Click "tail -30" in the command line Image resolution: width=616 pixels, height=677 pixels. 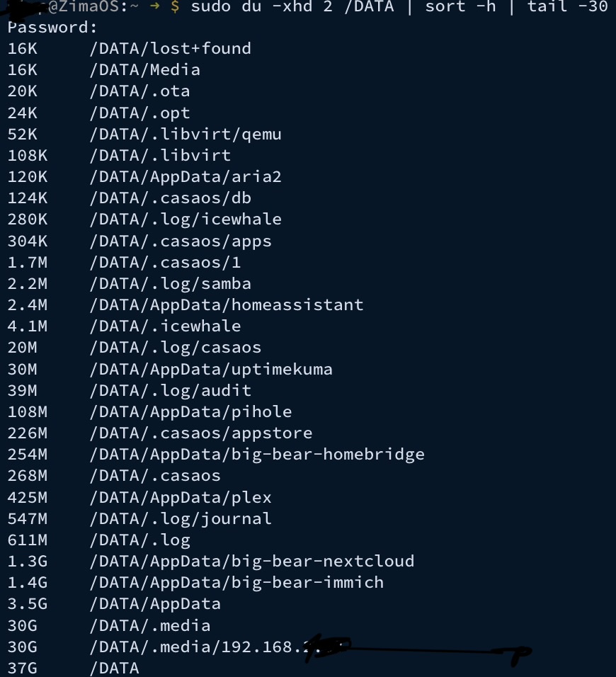567,6
